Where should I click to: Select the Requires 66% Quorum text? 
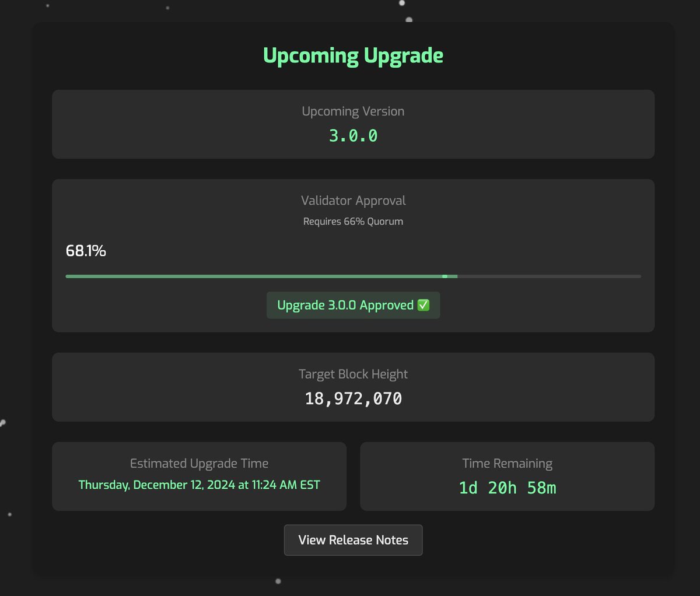click(353, 222)
